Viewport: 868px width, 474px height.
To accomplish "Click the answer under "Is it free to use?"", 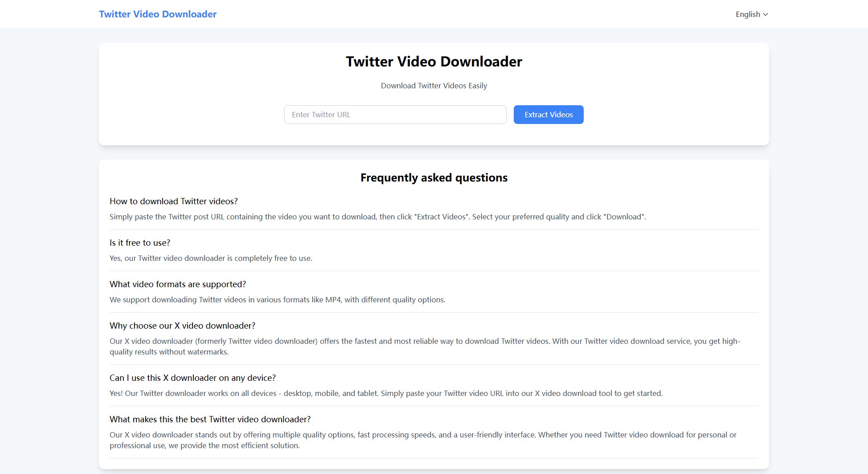I will pyautogui.click(x=211, y=258).
